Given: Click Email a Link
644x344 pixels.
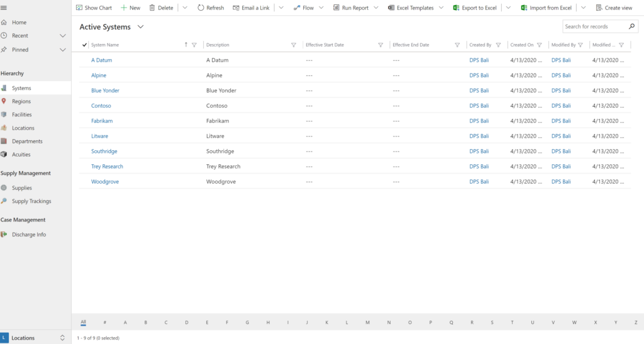Looking at the screenshot, I should [252, 8].
